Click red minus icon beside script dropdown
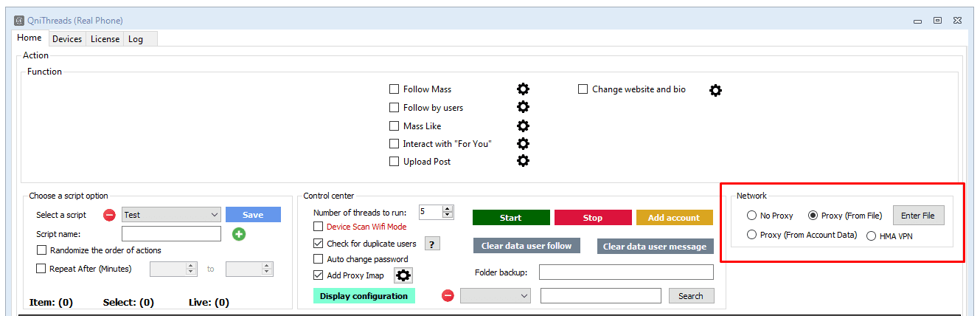Viewport: 980px width, 316px height. pyautogui.click(x=109, y=215)
